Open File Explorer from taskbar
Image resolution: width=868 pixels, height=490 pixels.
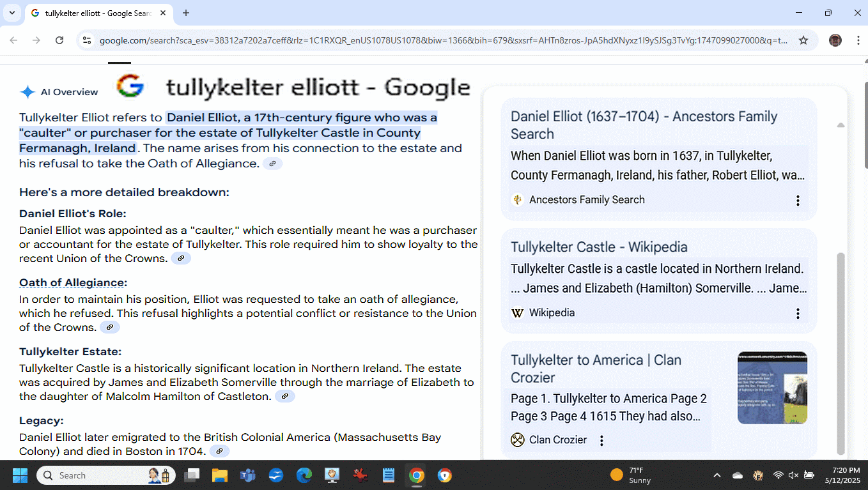220,475
